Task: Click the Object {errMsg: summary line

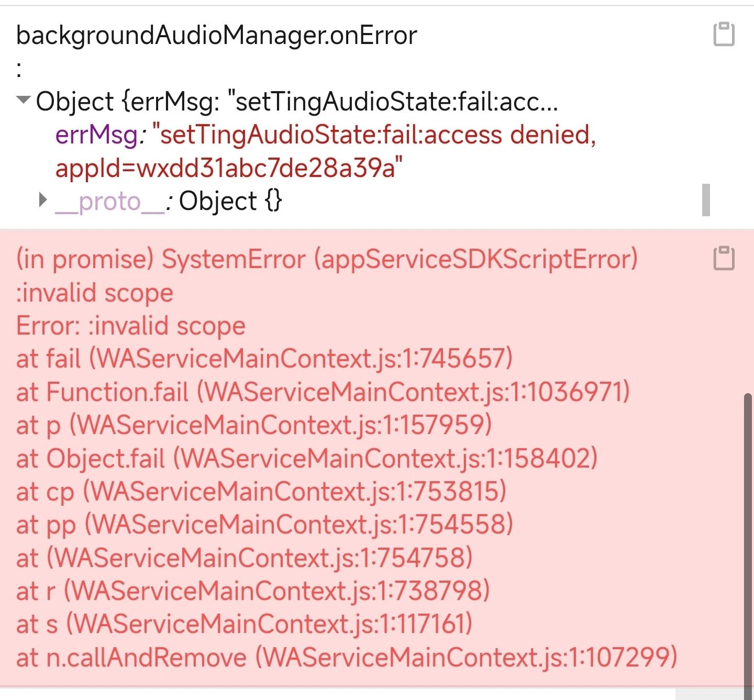Action: coord(297,101)
